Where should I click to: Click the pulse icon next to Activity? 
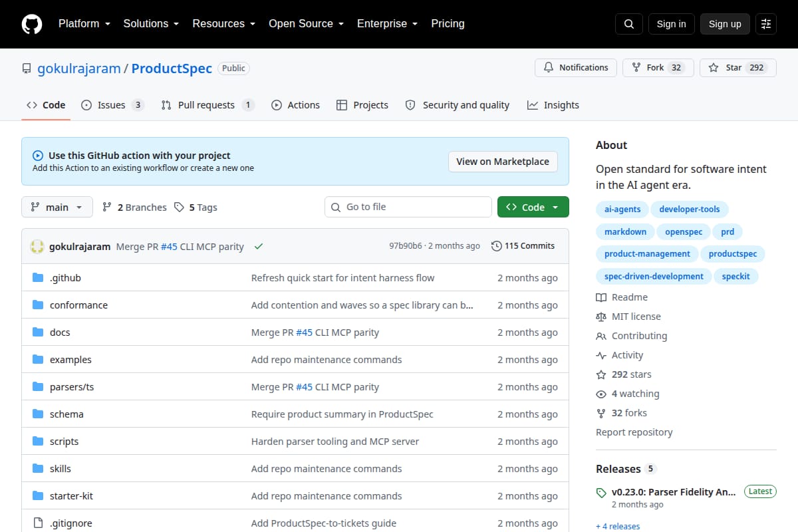[x=601, y=355]
